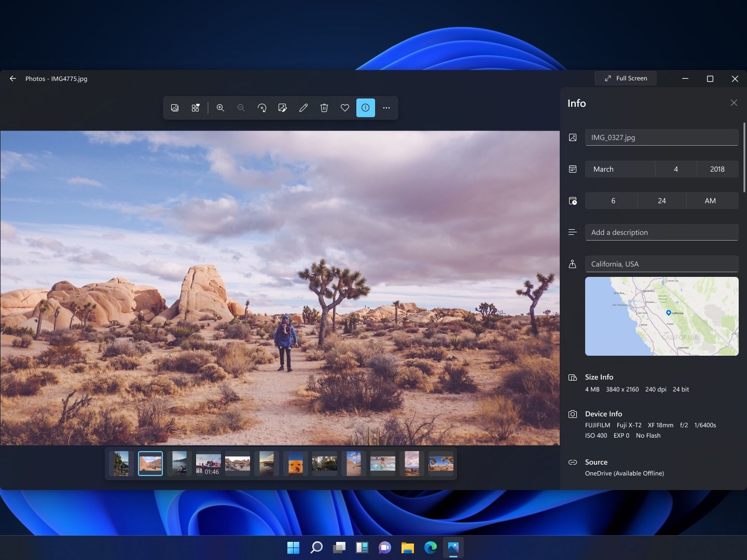Close the Info panel
Screen dimensions: 747x560
pyautogui.click(x=734, y=103)
